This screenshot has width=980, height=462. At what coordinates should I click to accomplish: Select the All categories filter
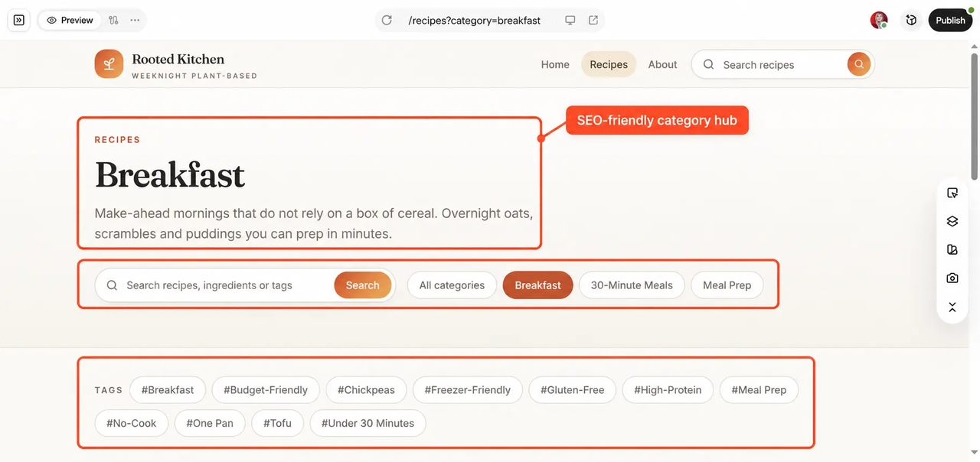coord(452,285)
